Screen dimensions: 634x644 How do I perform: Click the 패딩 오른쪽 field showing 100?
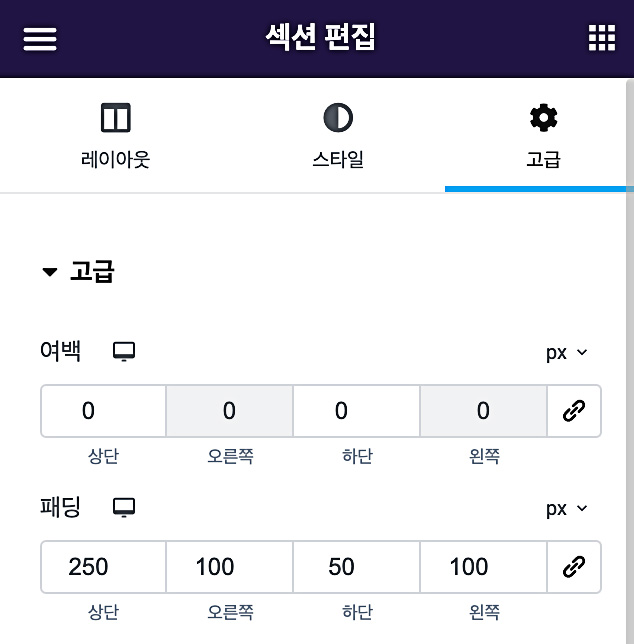tap(230, 567)
